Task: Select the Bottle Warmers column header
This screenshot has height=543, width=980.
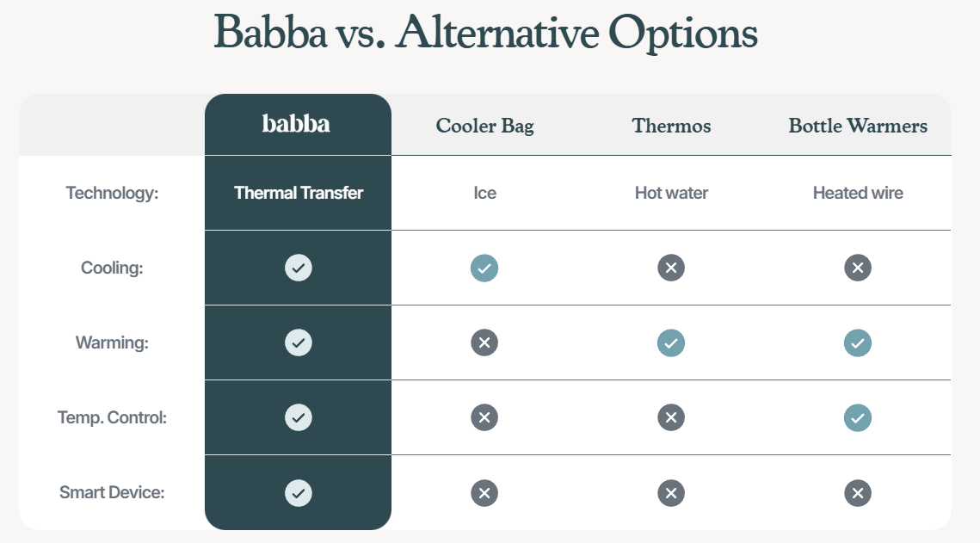Action: [x=858, y=126]
